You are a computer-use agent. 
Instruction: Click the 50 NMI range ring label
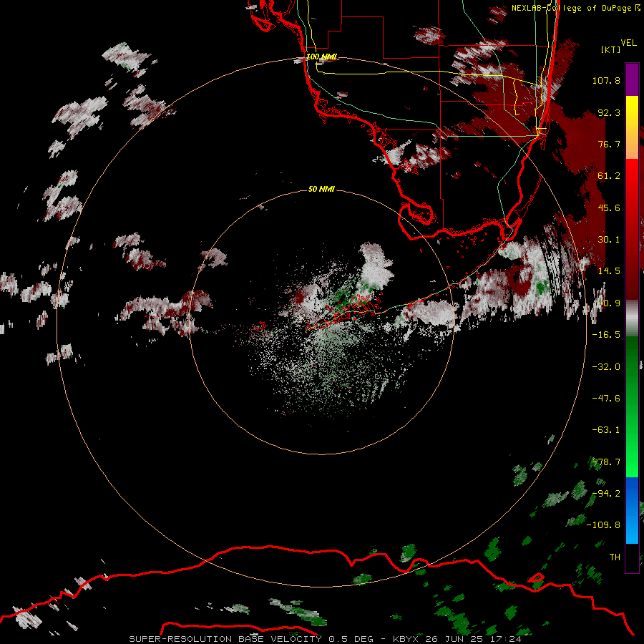coord(321,189)
